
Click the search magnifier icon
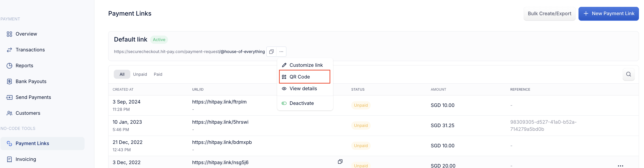(628, 74)
